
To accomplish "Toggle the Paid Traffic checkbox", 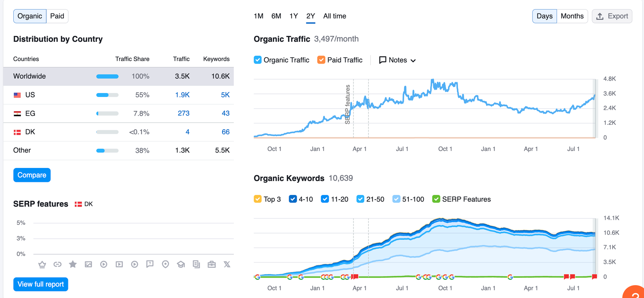I will [321, 60].
